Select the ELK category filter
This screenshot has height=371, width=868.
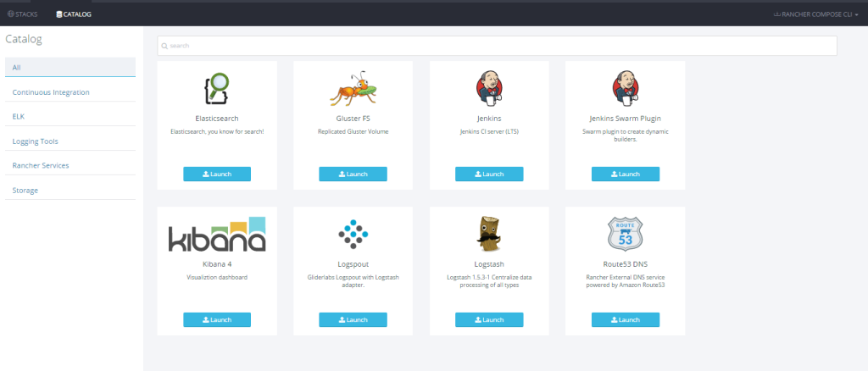19,116
